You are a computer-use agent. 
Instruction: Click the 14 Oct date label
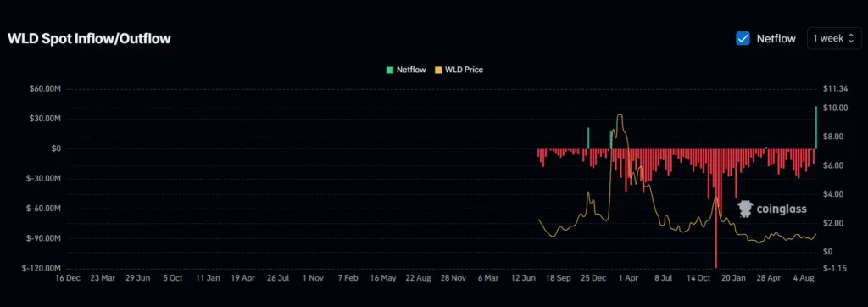tap(699, 277)
